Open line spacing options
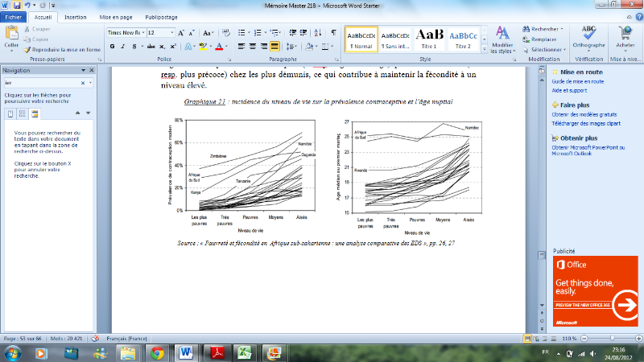Image resolution: width=644 pixels, height=362 pixels. click(291, 47)
